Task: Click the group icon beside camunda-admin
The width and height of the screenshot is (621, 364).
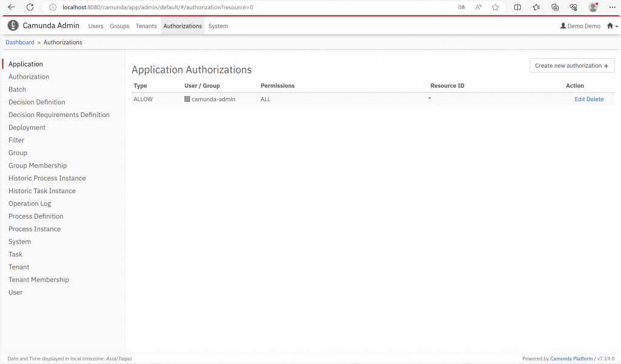Action: tap(187, 99)
